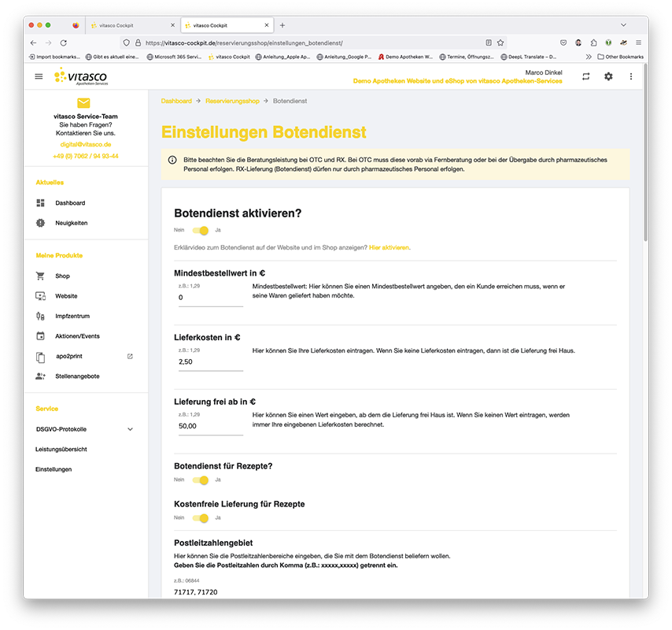Click the Lieferung frei ab field with 50,00
Screen dimensions: 672x630
[x=210, y=426]
